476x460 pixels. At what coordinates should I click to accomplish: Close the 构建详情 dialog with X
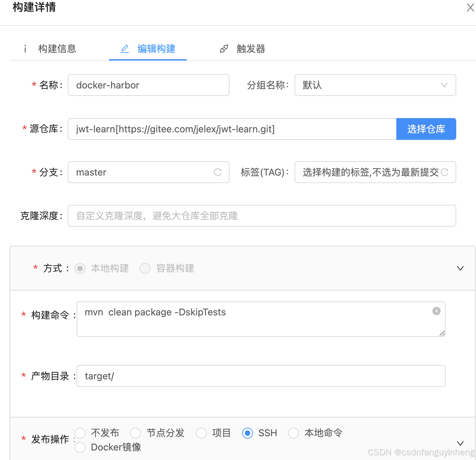point(471,7)
